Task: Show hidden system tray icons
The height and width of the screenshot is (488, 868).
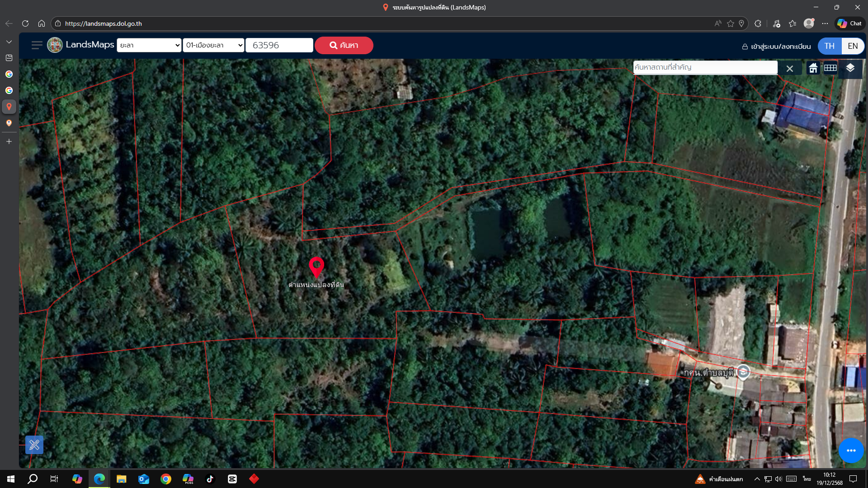Action: tap(757, 479)
